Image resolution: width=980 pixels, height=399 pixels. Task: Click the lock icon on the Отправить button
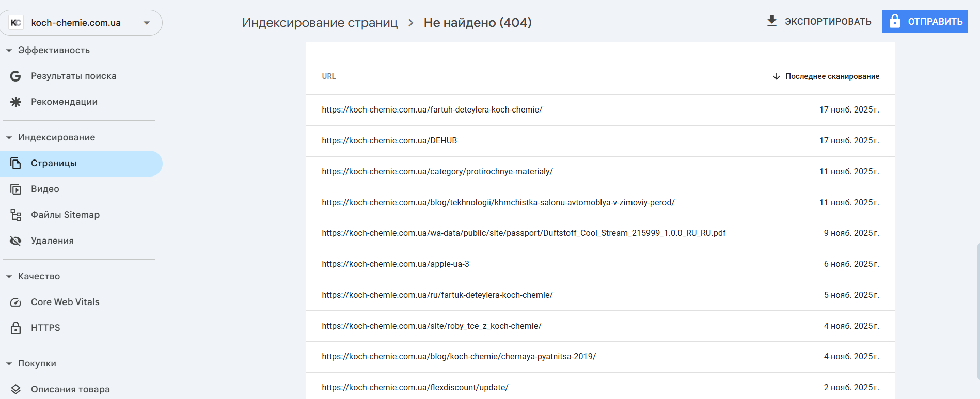coord(895,21)
